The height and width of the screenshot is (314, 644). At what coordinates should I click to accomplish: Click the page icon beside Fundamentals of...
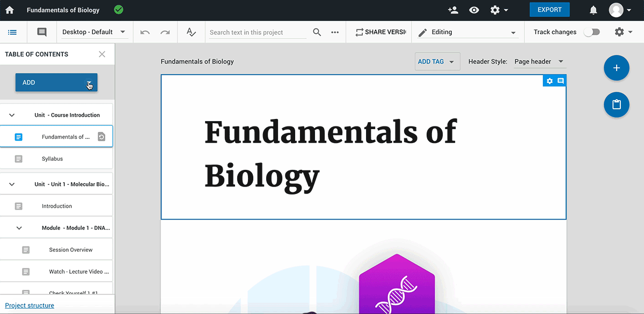(19, 137)
